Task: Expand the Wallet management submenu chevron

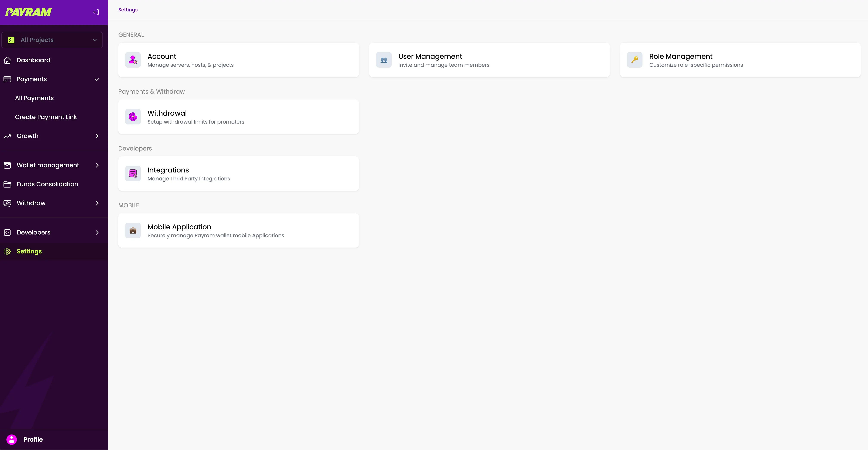Action: [97, 166]
